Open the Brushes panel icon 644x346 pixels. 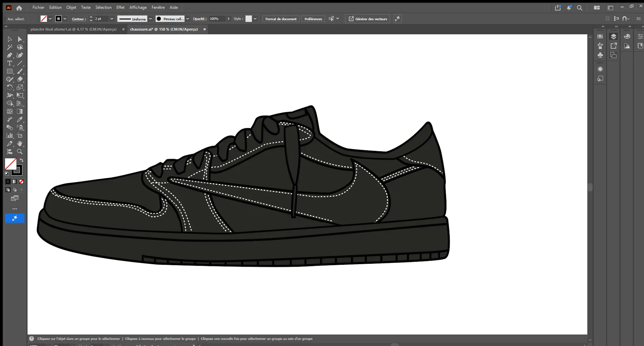pyautogui.click(x=600, y=46)
